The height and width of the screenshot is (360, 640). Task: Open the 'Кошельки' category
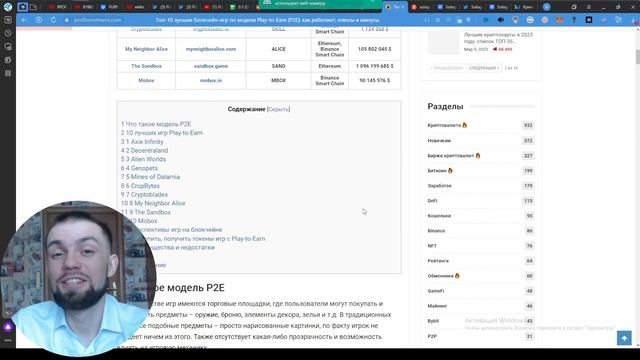439,216
